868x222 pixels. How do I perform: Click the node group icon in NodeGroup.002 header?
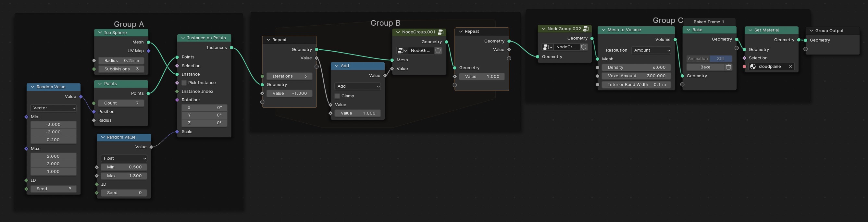click(586, 29)
